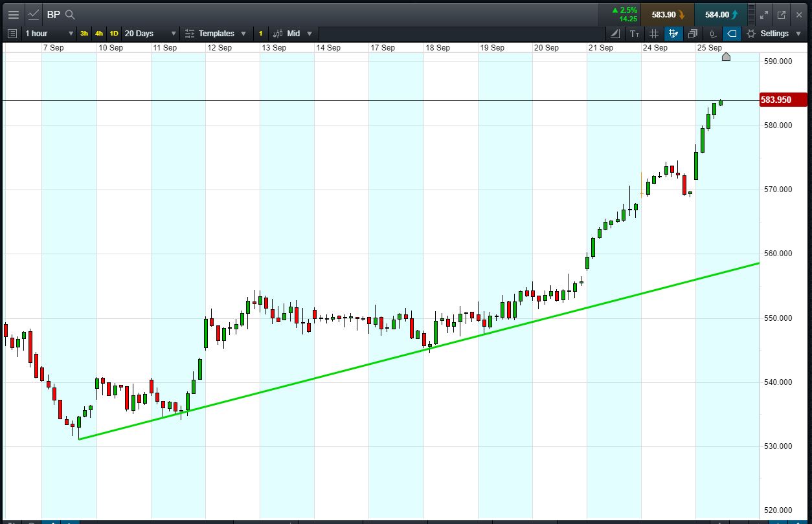Screen dimensions: 812x524
Task: Open the hamburger main menu
Action: coord(13,14)
